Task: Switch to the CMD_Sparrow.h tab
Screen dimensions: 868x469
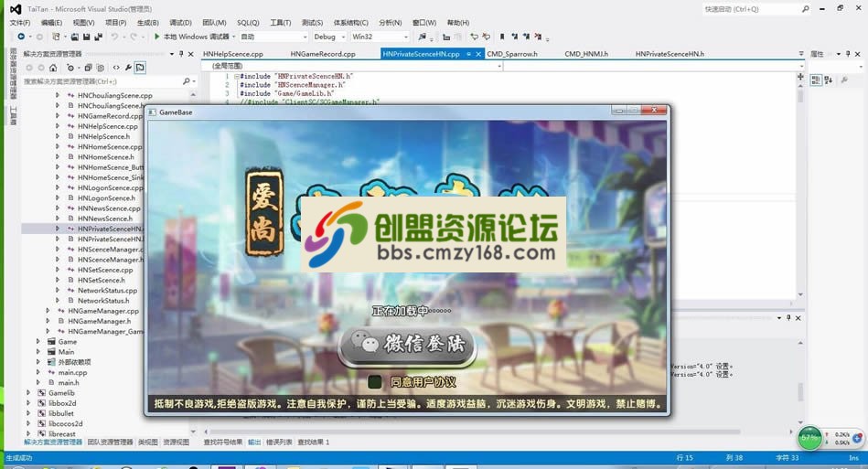Action: click(512, 54)
